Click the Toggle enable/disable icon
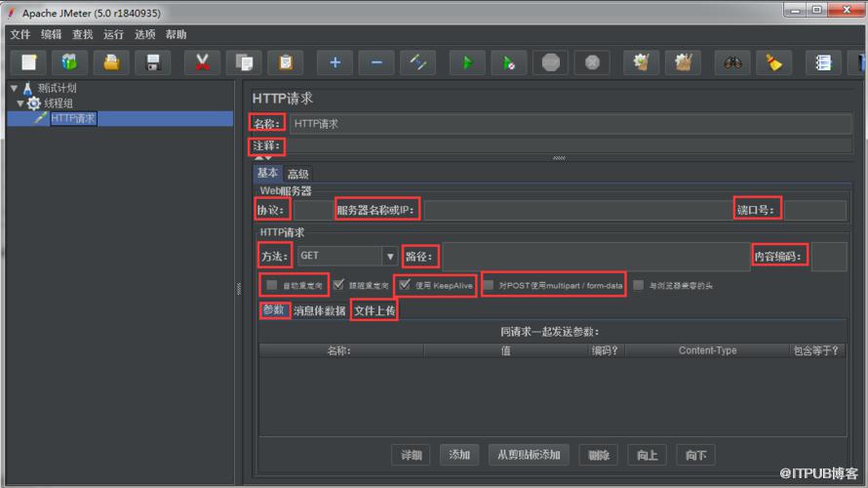 418,62
